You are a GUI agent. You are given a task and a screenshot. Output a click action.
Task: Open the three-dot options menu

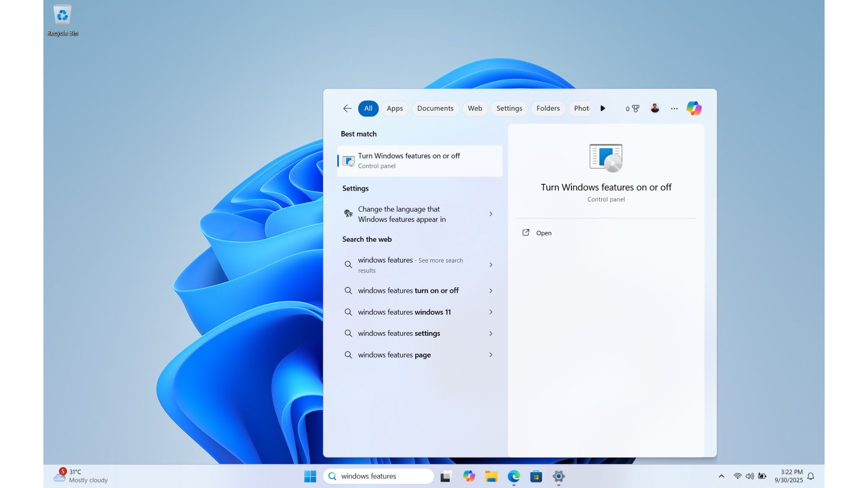(674, 108)
